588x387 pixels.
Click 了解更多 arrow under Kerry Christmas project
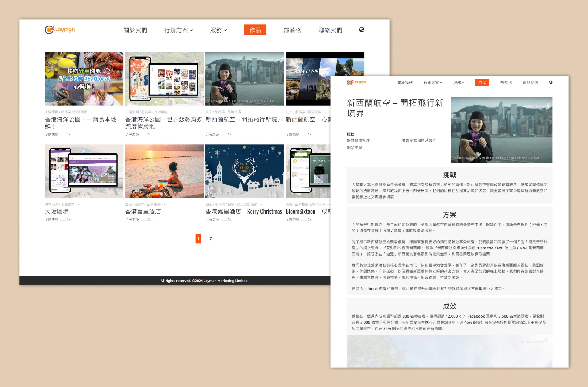coord(226,219)
